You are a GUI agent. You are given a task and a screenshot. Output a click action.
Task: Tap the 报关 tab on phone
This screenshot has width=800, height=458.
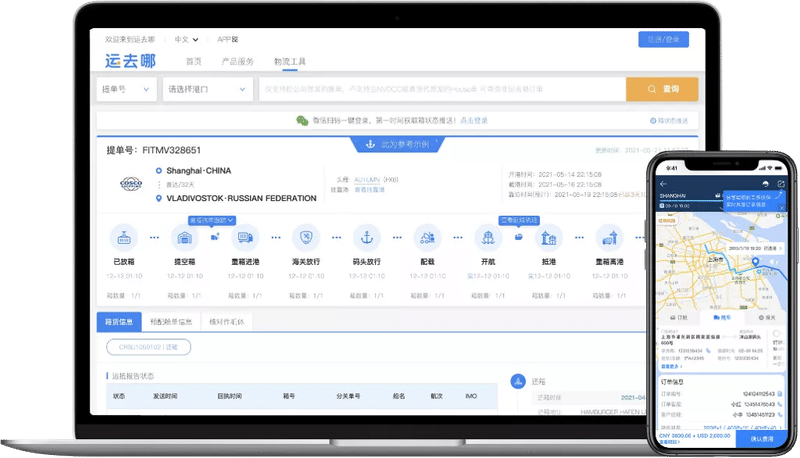pos(767,317)
